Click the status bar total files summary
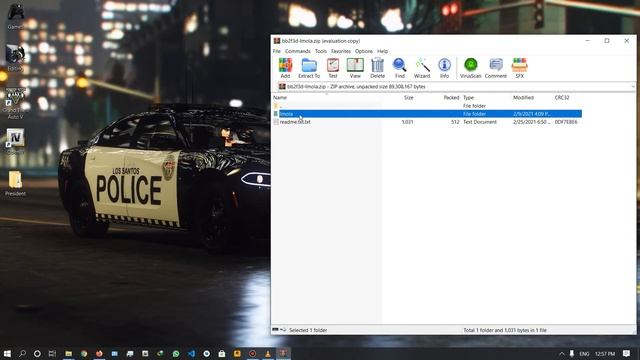This screenshot has height=360, width=640. click(x=505, y=330)
